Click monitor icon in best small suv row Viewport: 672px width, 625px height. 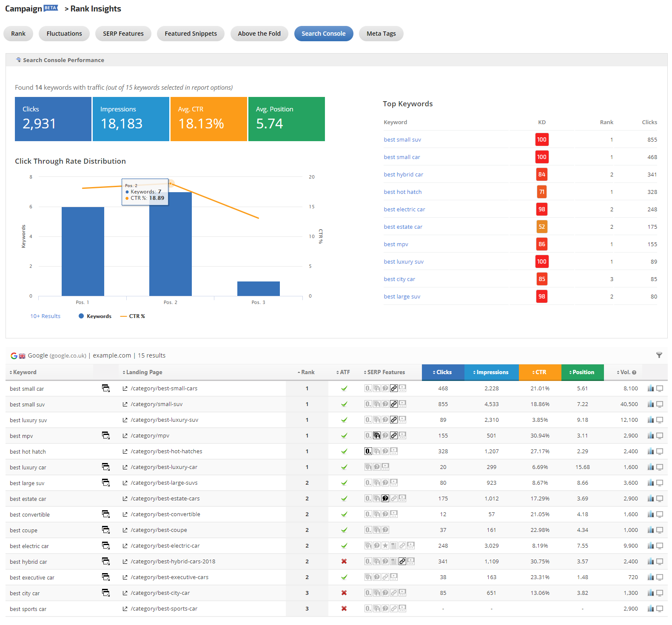pyautogui.click(x=660, y=404)
